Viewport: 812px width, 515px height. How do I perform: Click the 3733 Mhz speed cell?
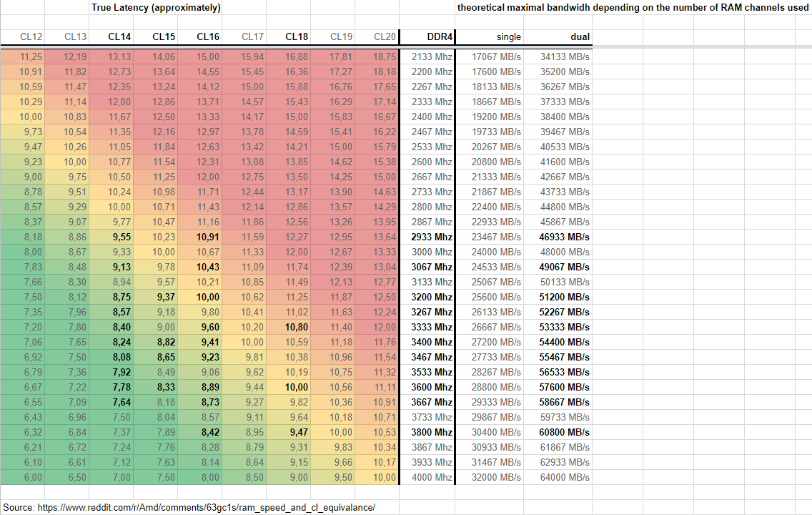pos(427,417)
